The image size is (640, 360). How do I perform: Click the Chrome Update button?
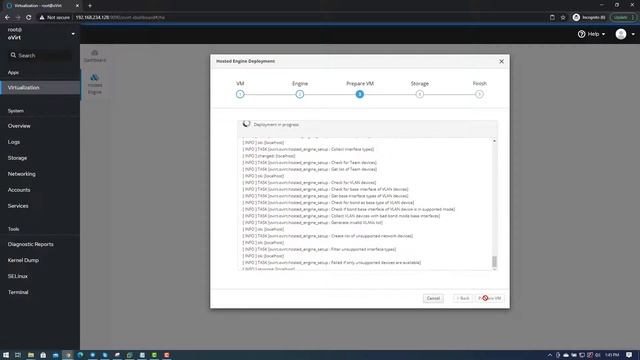tap(623, 18)
